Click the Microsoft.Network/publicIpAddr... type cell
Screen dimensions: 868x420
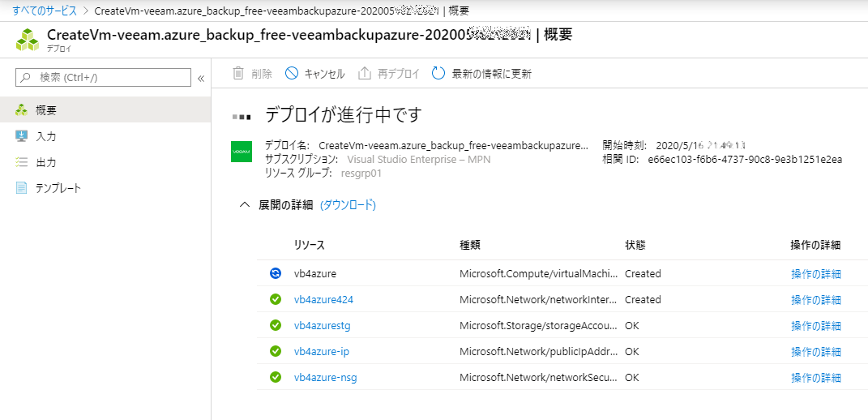tap(539, 352)
